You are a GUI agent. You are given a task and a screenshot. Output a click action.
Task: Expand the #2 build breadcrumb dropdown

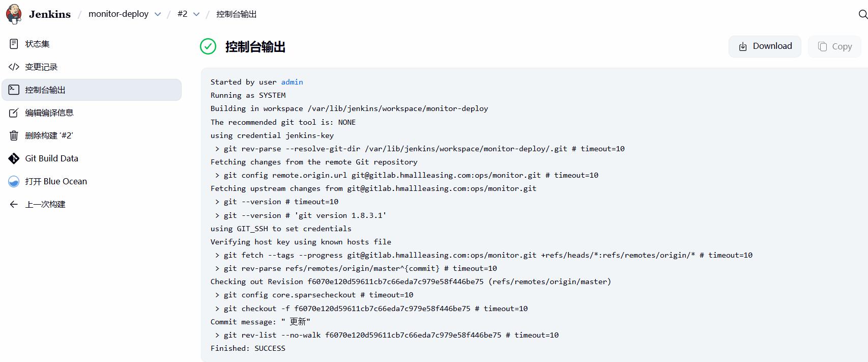[x=196, y=14]
